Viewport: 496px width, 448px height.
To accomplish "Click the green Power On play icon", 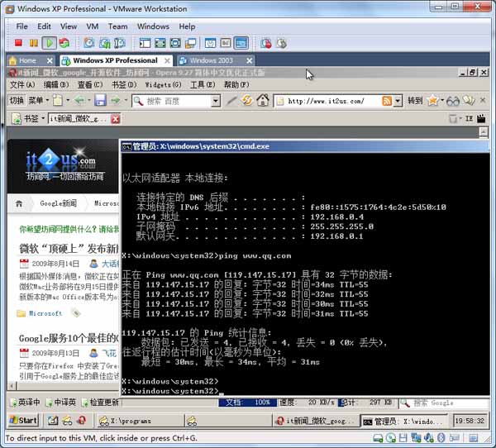I will click(49, 43).
